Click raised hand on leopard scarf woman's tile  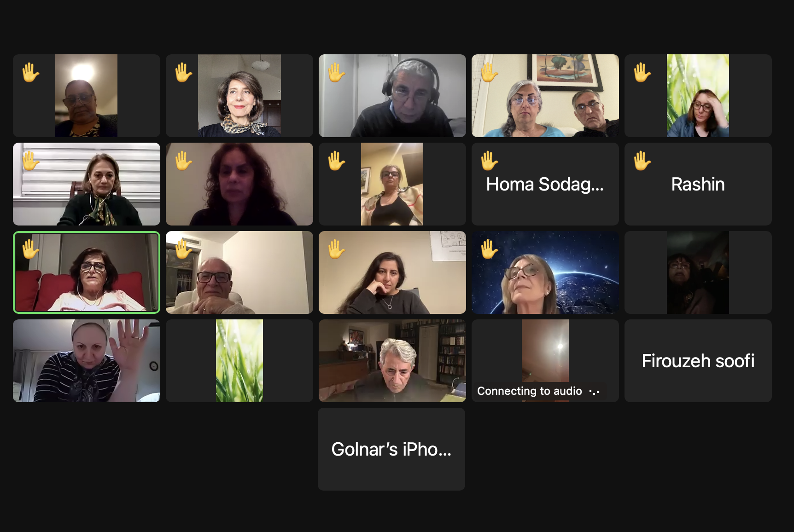(183, 73)
